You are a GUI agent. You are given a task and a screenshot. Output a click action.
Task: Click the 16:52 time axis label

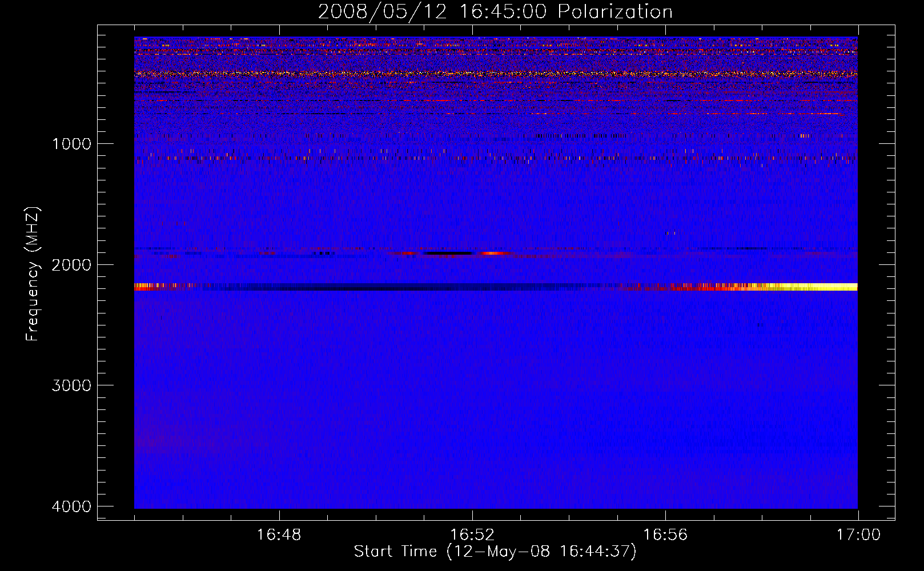pos(472,535)
